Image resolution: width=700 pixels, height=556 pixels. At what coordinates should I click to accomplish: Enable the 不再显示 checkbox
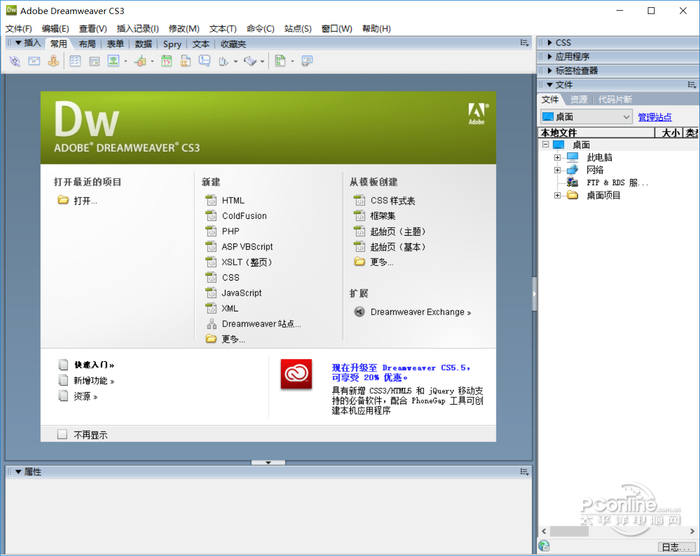point(62,434)
